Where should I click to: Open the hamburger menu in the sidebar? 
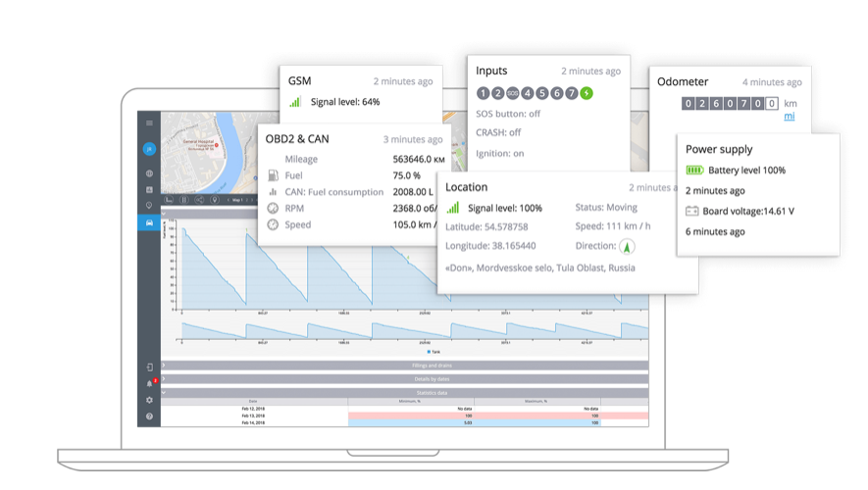149,123
